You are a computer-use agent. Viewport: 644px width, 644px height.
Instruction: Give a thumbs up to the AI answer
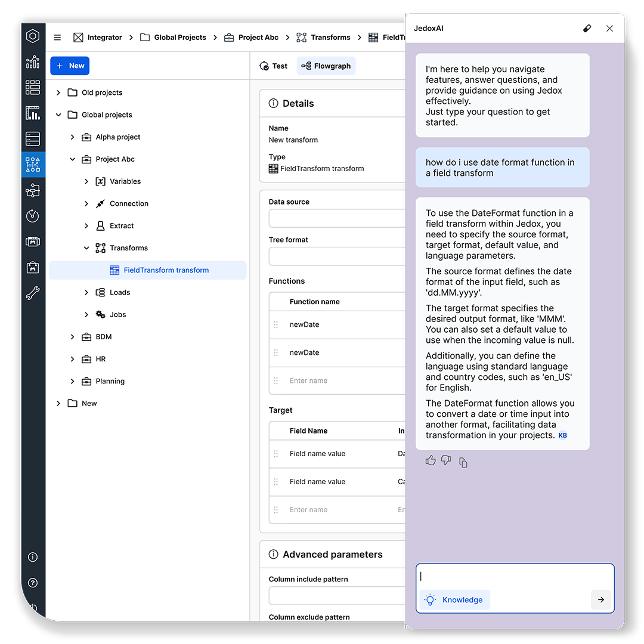431,460
